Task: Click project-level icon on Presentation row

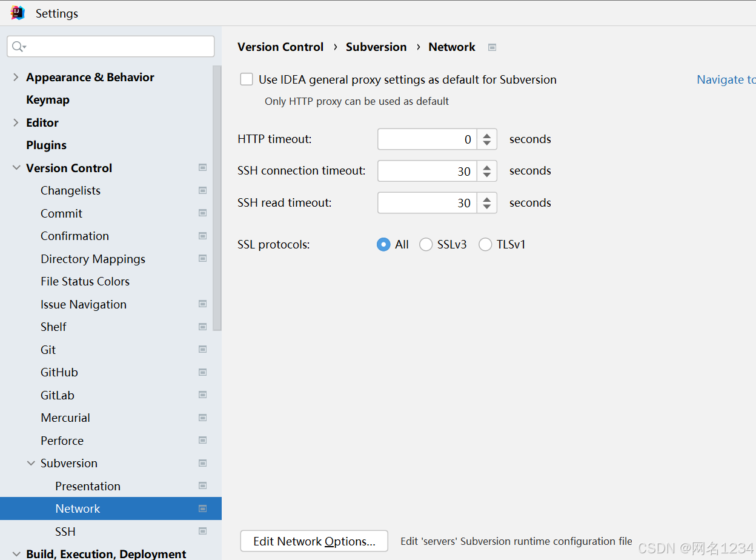Action: (x=203, y=486)
